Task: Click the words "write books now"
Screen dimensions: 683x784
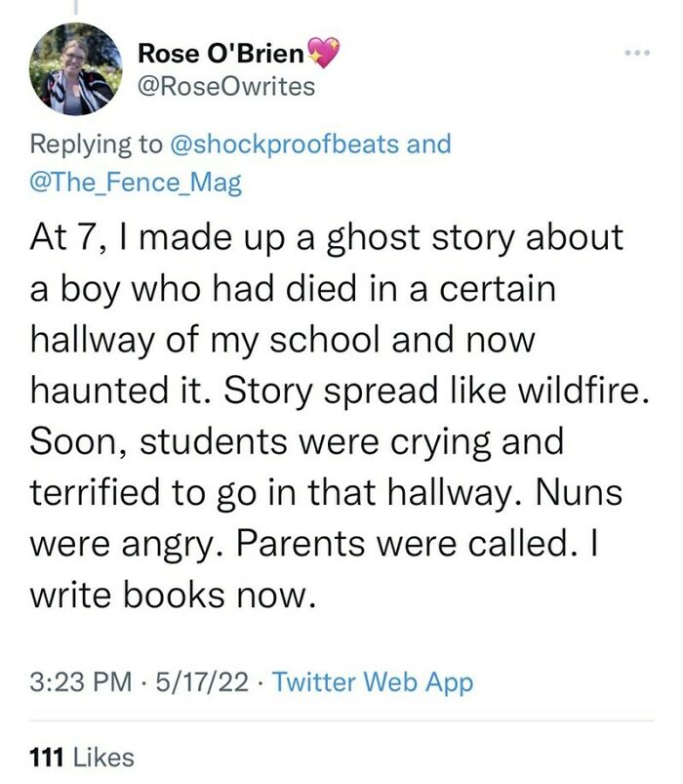Action: [175, 591]
